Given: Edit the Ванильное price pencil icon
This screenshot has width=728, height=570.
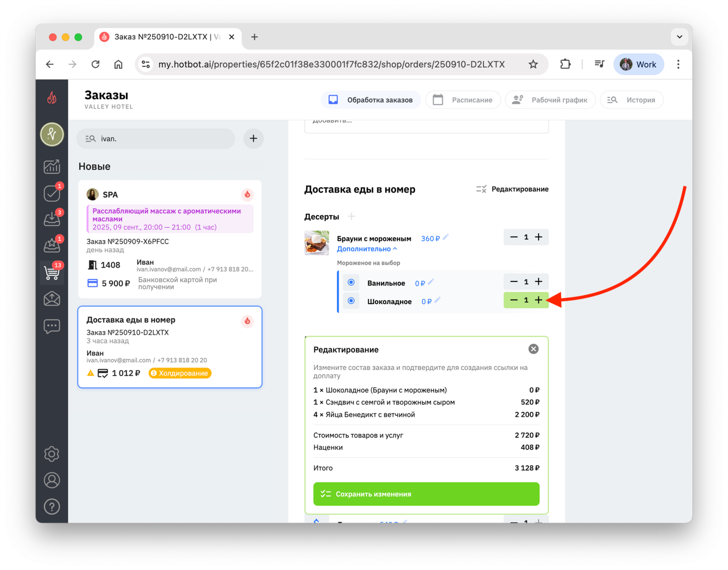Looking at the screenshot, I should point(431,282).
